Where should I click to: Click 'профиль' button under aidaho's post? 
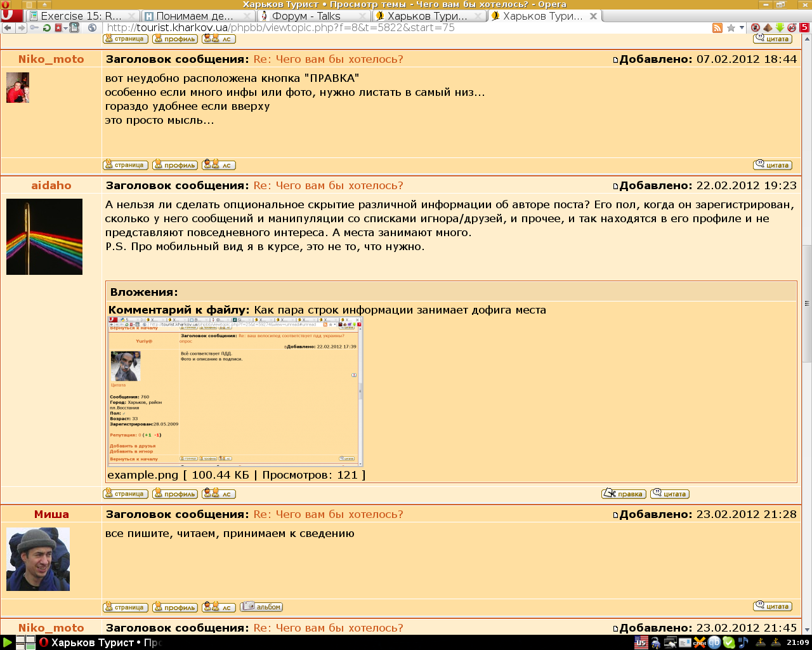click(x=175, y=494)
